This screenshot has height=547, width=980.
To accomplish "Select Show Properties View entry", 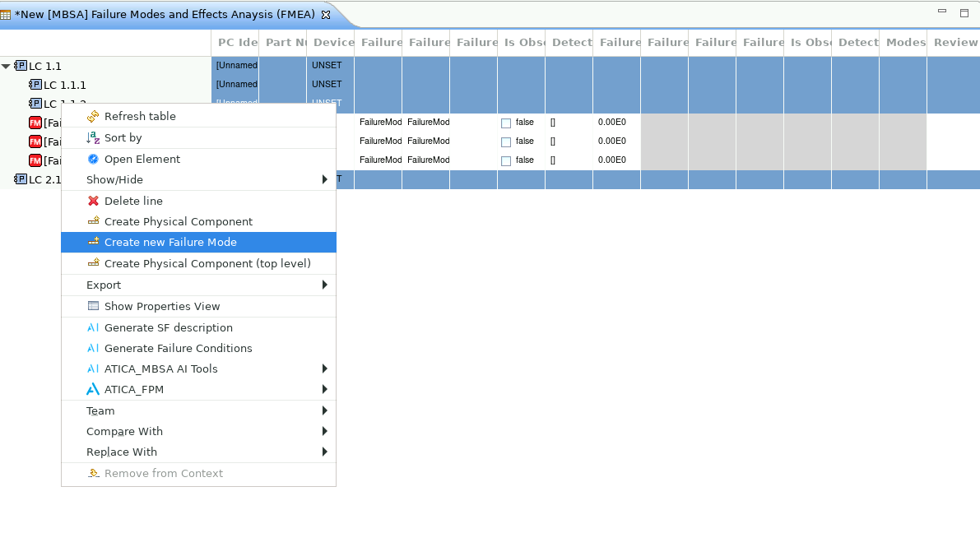I will point(199,306).
